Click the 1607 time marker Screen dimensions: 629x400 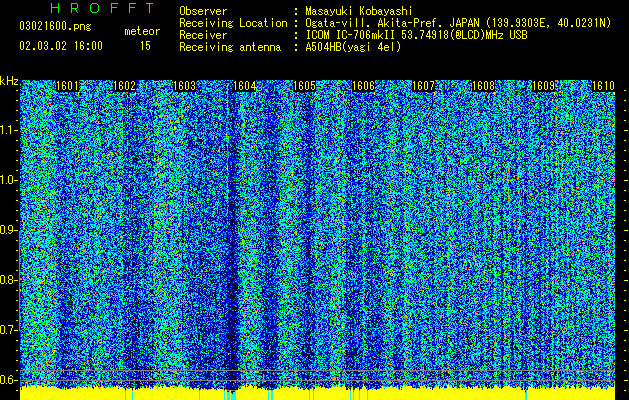click(424, 86)
